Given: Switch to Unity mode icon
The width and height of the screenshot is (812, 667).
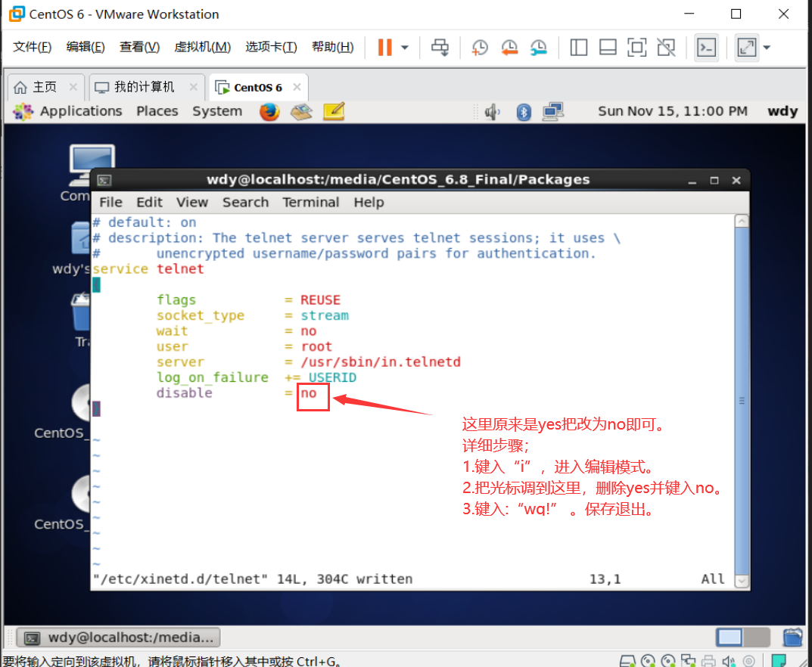Looking at the screenshot, I should click(666, 48).
